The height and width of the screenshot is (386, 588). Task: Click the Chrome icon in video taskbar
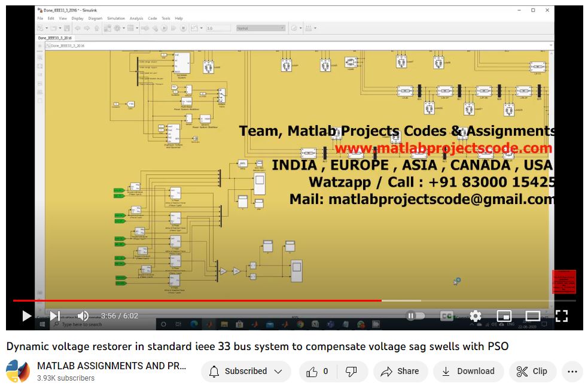point(300,324)
